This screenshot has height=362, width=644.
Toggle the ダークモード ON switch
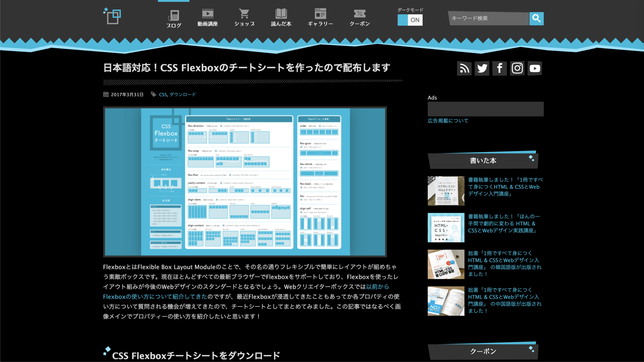[410, 20]
